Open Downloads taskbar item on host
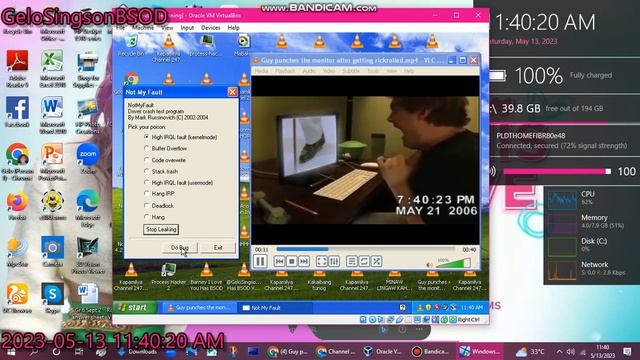Image resolution: width=640 pixels, height=360 pixels. [x=137, y=351]
